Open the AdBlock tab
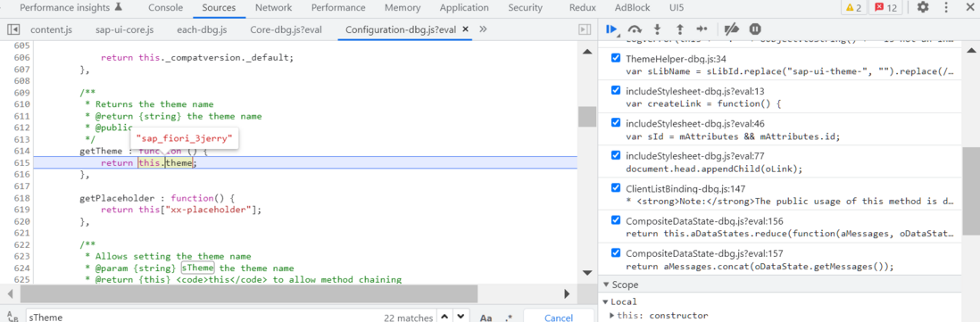The image size is (980, 322). 633,7
